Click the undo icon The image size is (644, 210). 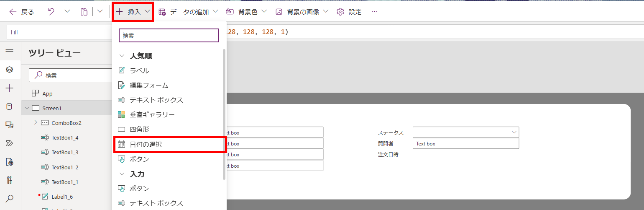(51, 12)
